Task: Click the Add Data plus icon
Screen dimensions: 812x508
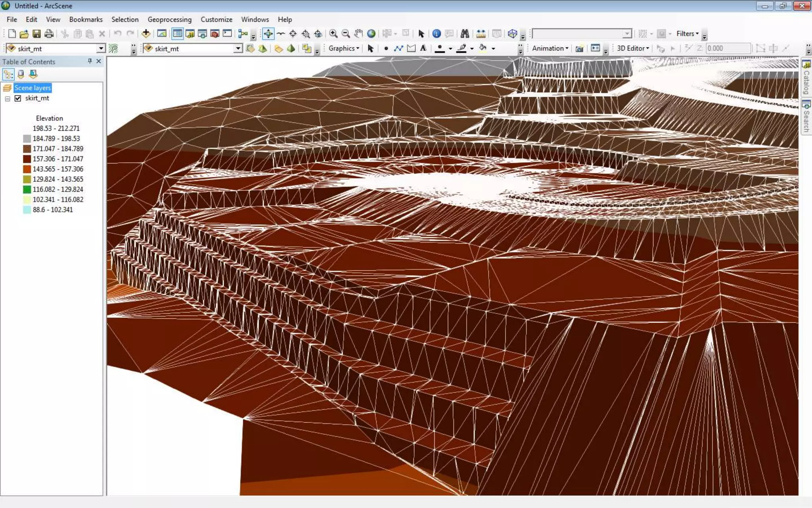Action: (146, 34)
